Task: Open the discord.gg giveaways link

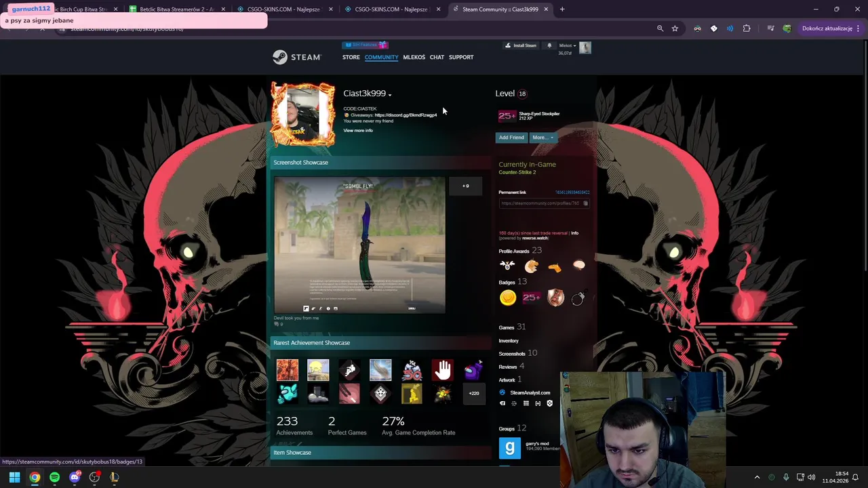Action: 406,115
